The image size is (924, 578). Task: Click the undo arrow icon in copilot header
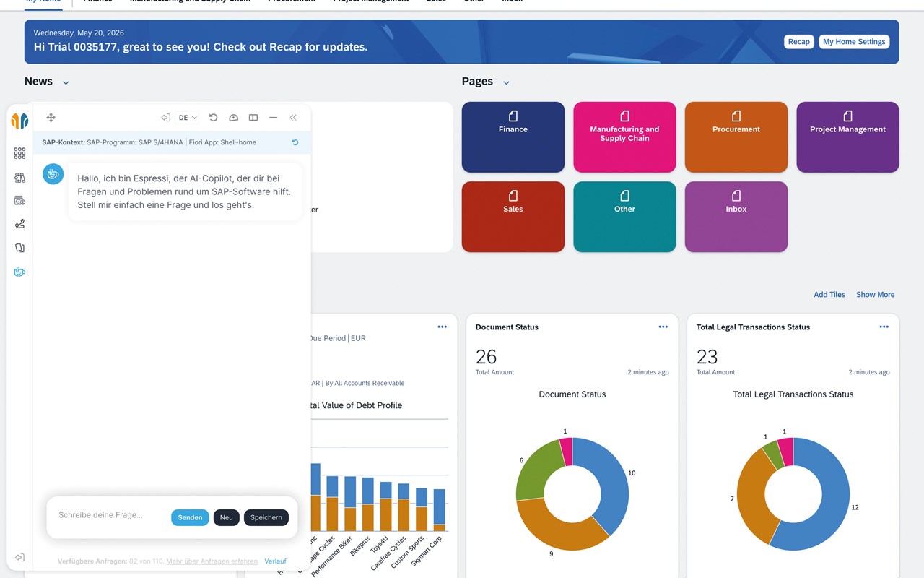(x=213, y=118)
